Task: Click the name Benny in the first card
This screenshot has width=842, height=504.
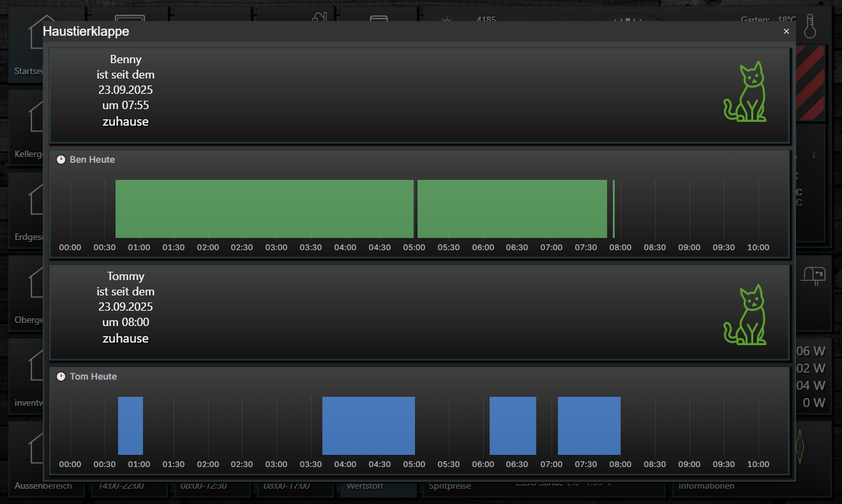Action: click(126, 59)
